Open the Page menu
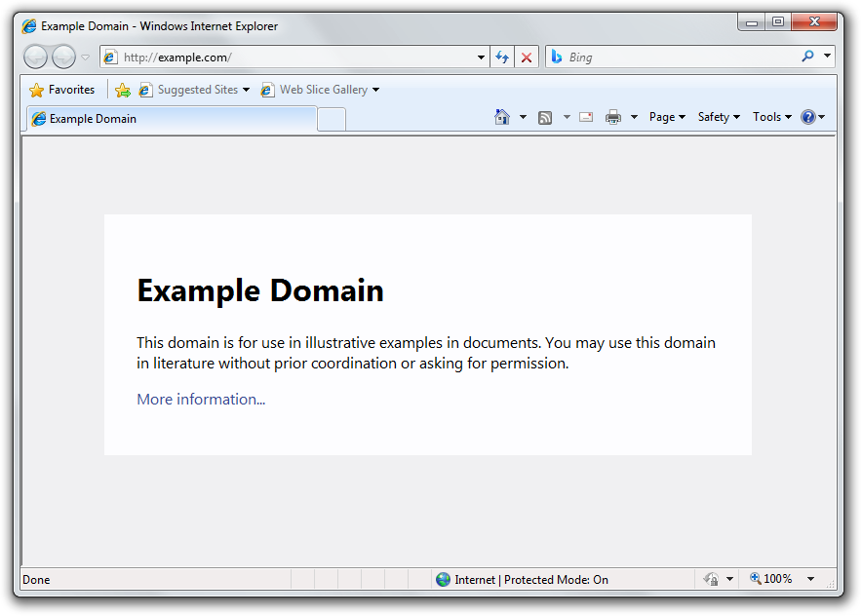The image size is (862, 616). point(667,117)
